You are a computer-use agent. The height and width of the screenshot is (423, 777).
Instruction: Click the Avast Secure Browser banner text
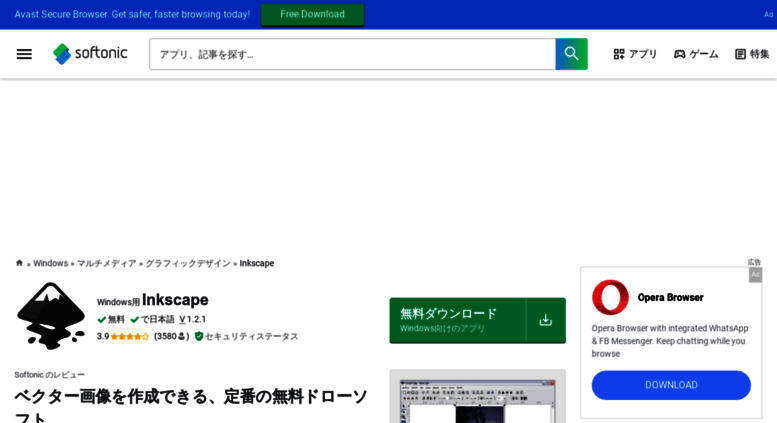point(132,14)
